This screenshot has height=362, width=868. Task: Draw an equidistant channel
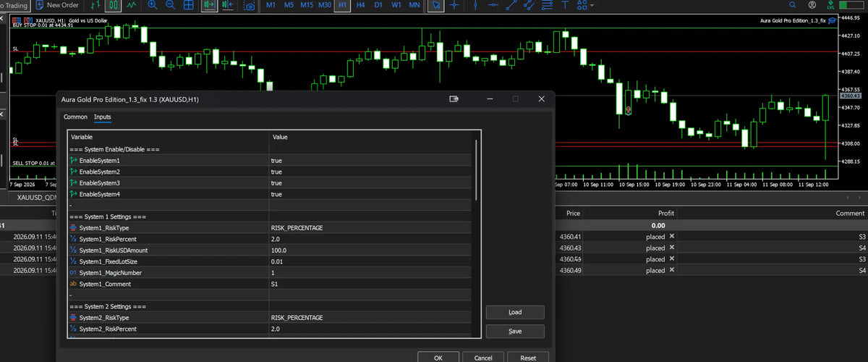pyautogui.click(x=529, y=5)
